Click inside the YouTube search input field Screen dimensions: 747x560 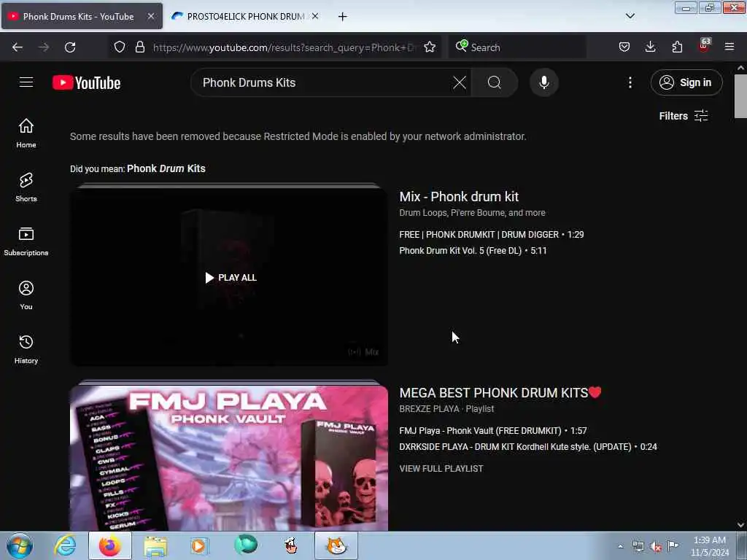point(324,82)
